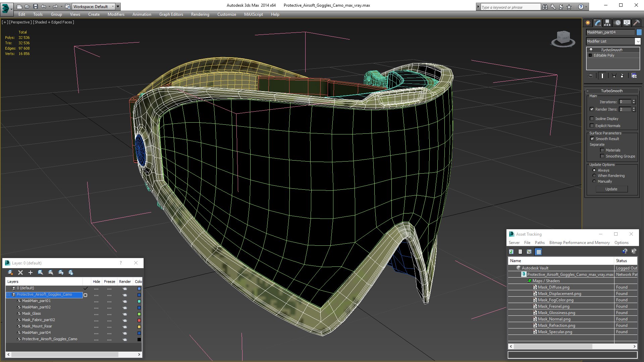The height and width of the screenshot is (362, 644).
Task: Delete layer with X icon
Action: [x=20, y=273]
